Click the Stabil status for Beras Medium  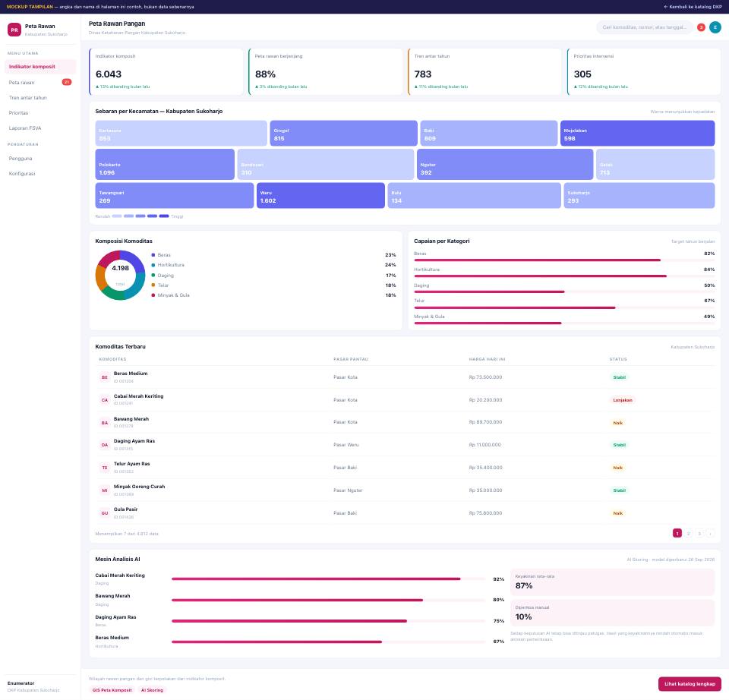[x=620, y=377]
